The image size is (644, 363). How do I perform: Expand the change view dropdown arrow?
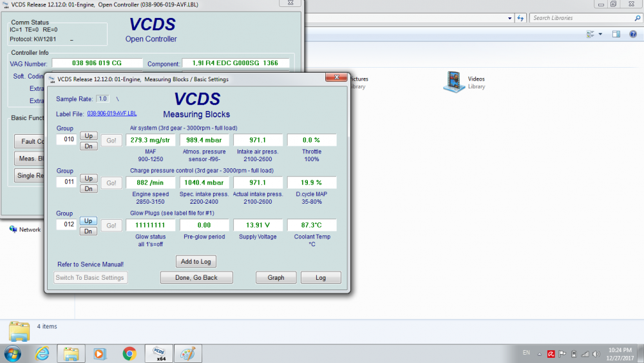pyautogui.click(x=600, y=34)
